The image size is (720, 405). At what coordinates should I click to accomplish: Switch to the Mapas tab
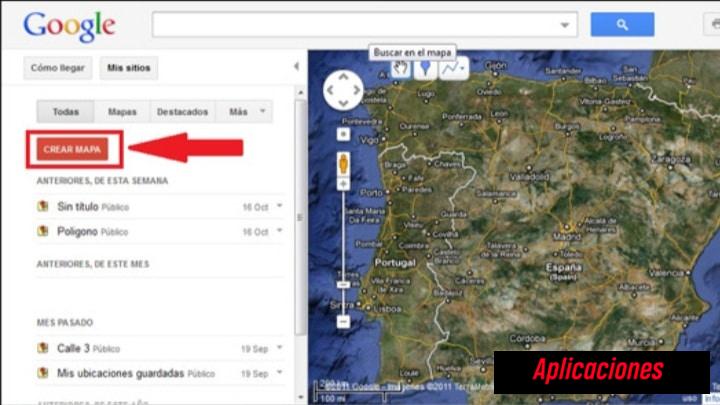(122, 112)
